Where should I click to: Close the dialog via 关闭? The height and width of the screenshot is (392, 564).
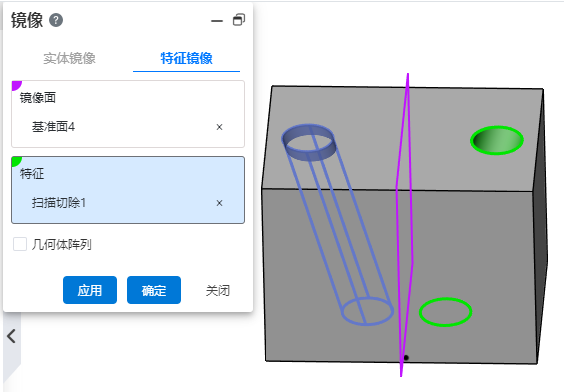pyautogui.click(x=218, y=290)
